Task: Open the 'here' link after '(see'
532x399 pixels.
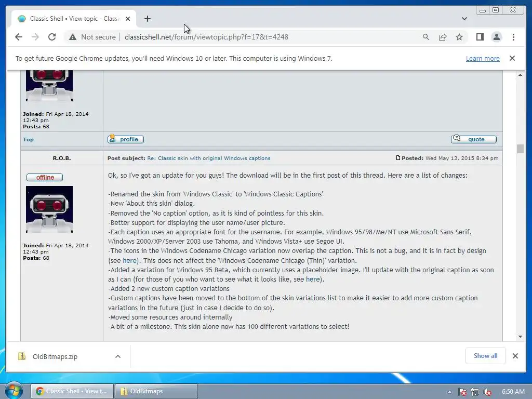Action: pyautogui.click(x=129, y=261)
